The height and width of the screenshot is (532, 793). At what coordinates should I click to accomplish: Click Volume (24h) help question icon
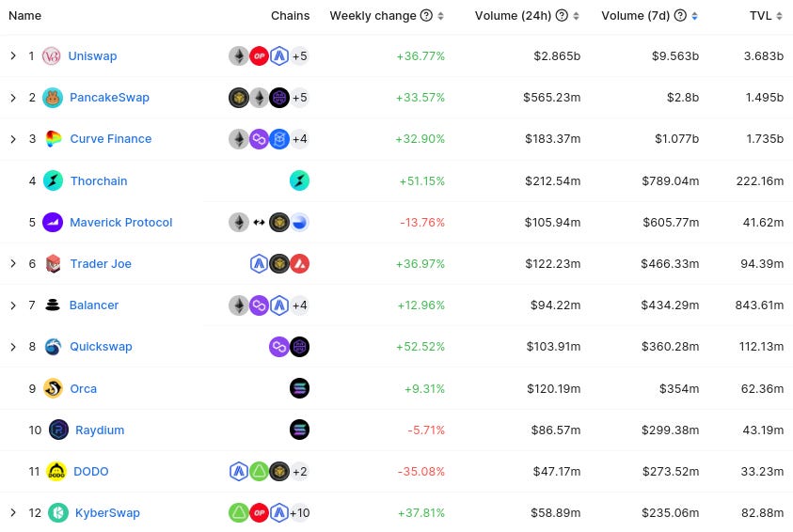(562, 16)
